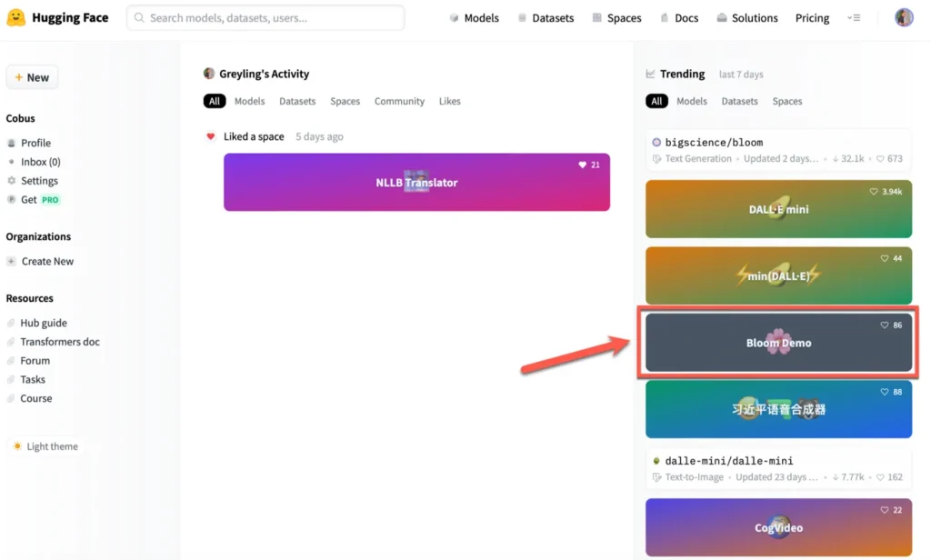Open the CogVideo space card
This screenshot has height=560, width=931.
778,527
